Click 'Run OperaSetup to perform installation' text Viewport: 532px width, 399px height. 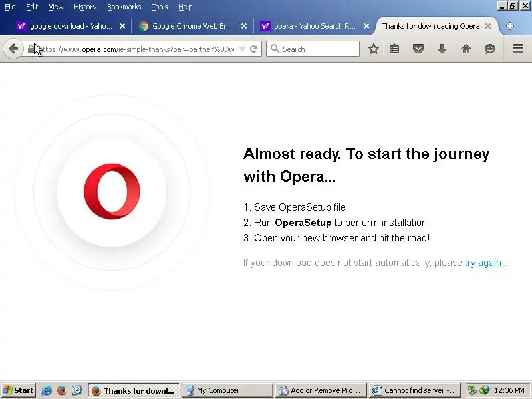[x=335, y=223]
